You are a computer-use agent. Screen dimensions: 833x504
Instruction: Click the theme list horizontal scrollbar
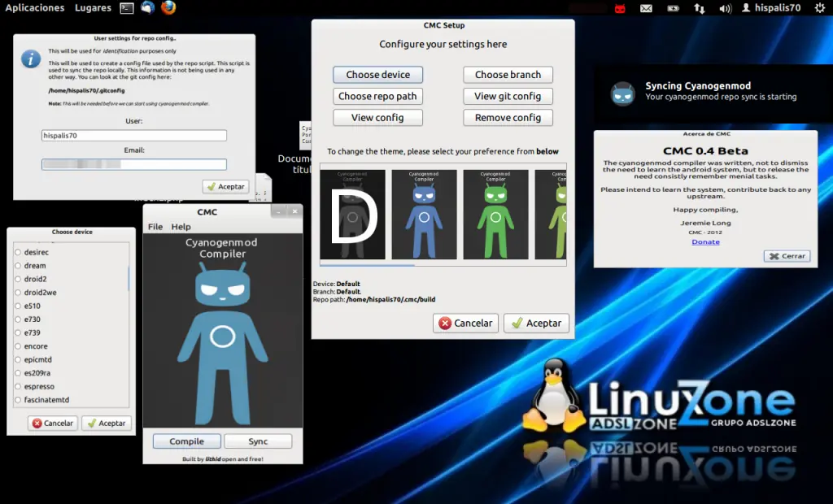point(367,264)
